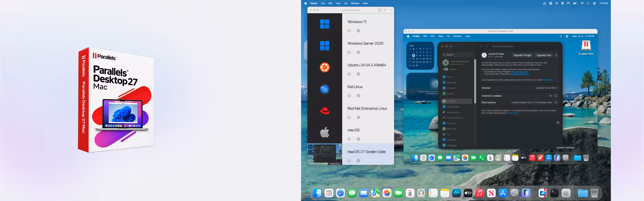Select the Kali Linux dragon thumbnail
Image resolution: width=644 pixels, height=201 pixels.
pos(325,89)
